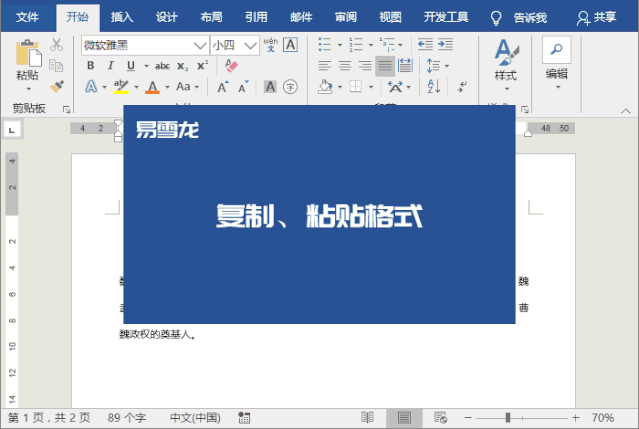The width and height of the screenshot is (639, 429).
Task: Switch to the 插入 Insert tab
Action: click(122, 17)
